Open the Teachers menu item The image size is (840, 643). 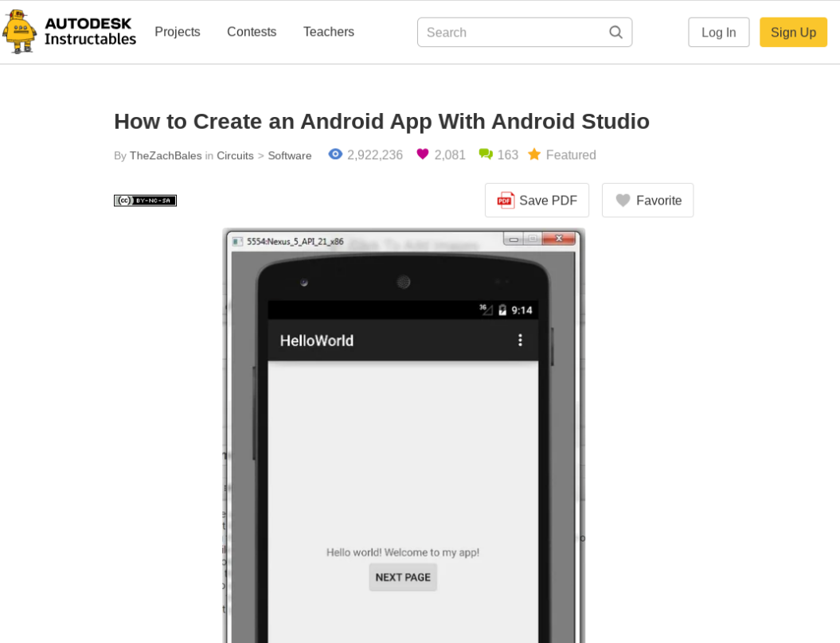pos(328,32)
